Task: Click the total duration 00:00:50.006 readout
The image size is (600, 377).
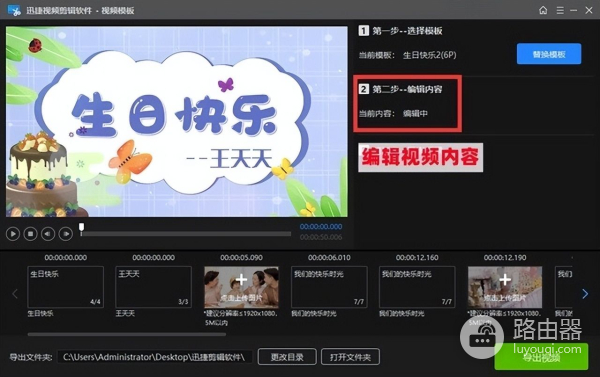Action: [x=321, y=237]
